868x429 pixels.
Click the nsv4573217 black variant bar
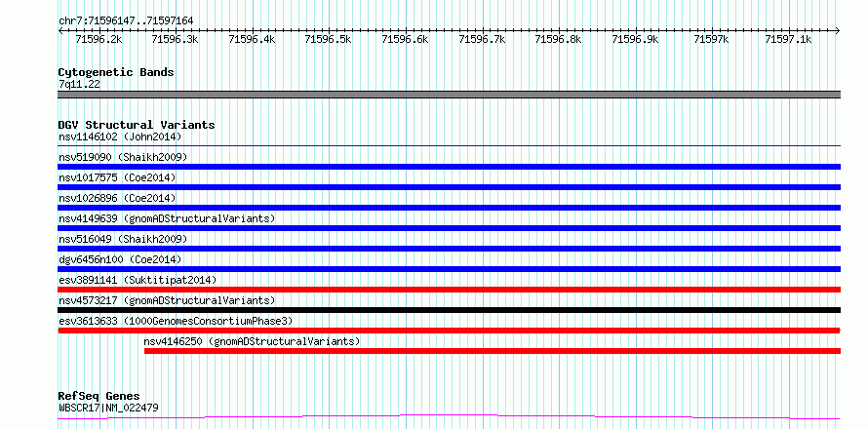click(449, 310)
